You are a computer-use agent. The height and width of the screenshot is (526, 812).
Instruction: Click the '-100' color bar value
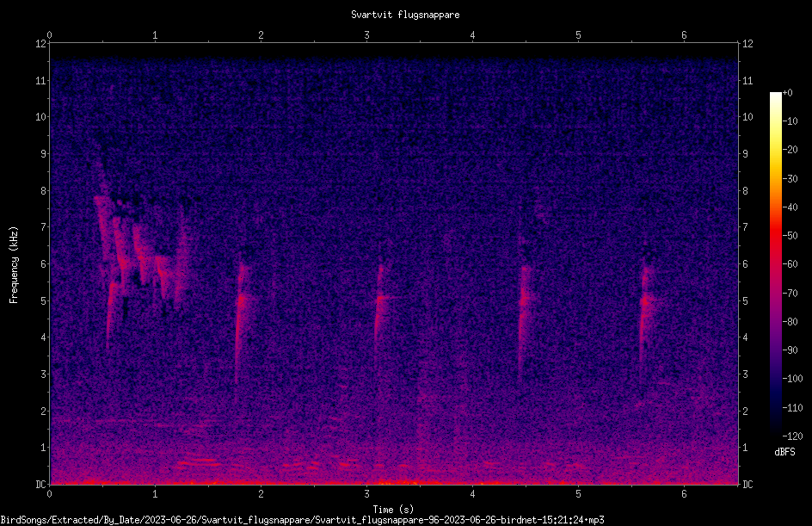pos(793,379)
